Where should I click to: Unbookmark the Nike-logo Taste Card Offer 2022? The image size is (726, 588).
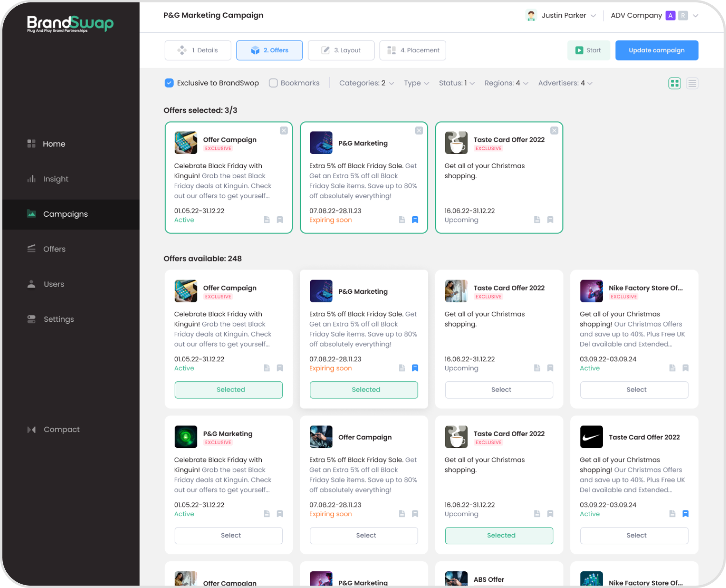686,514
